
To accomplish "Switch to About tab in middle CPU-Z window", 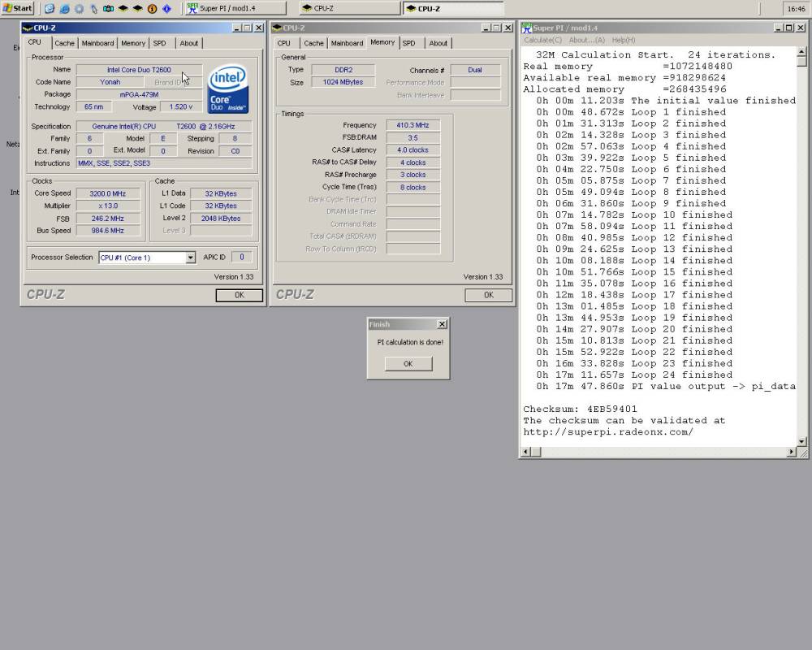I will [x=438, y=43].
